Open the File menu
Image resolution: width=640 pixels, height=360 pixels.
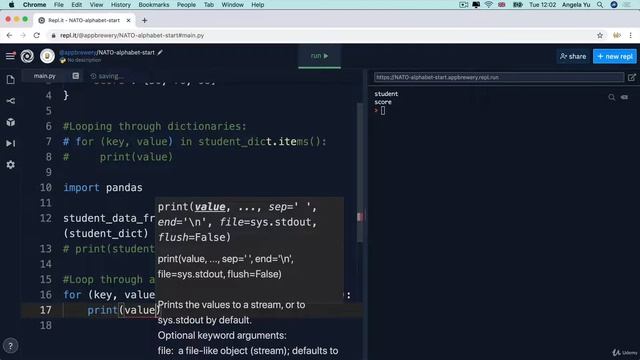58,4
